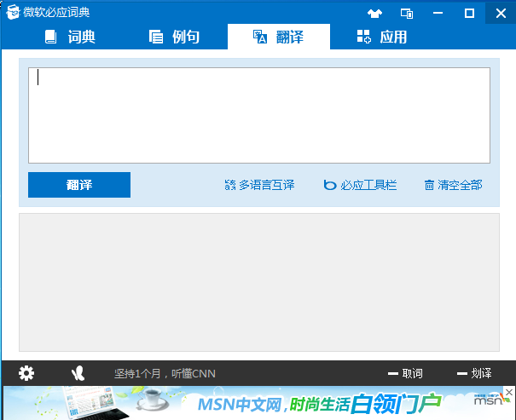Close the MSN banner ad

pyautogui.click(x=509, y=392)
